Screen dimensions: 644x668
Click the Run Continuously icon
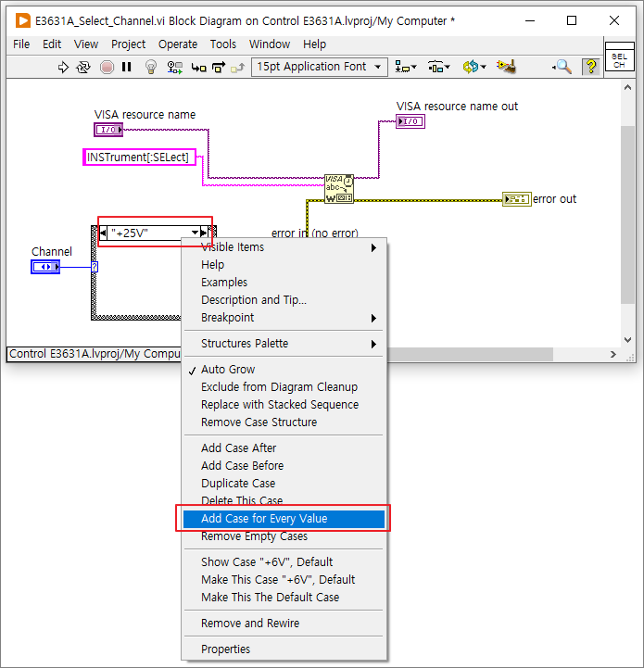tap(83, 67)
